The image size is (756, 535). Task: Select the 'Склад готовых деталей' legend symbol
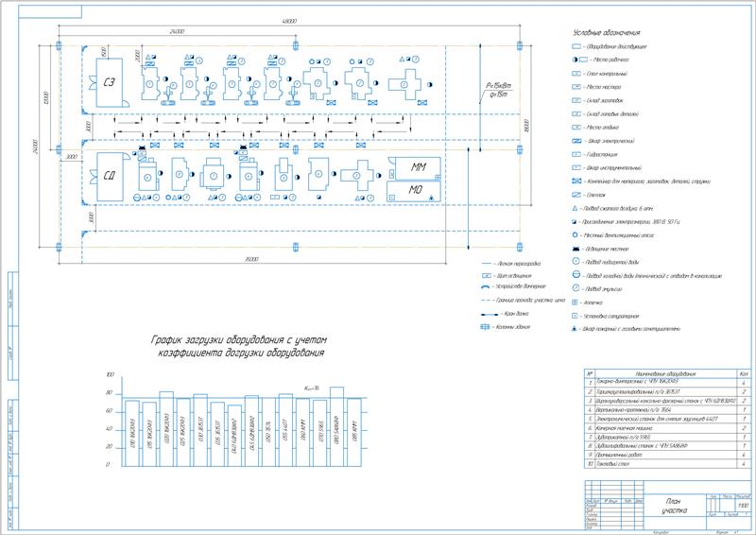576,114
